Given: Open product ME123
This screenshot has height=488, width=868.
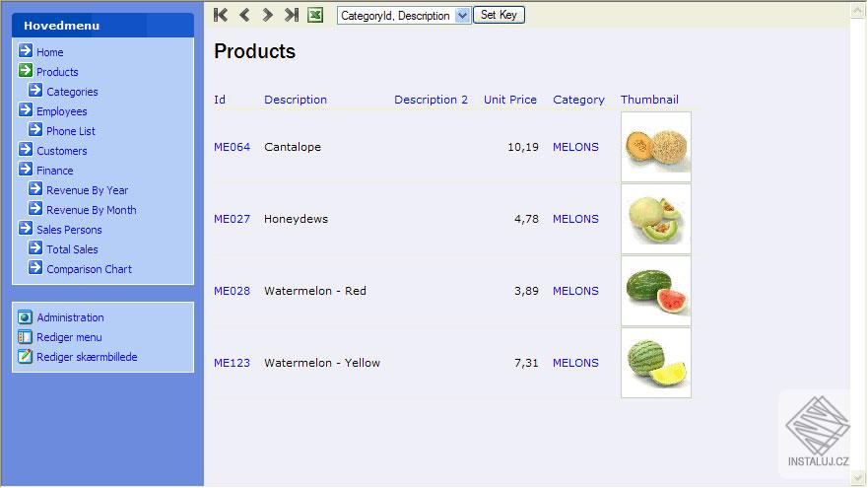Looking at the screenshot, I should tap(232, 363).
